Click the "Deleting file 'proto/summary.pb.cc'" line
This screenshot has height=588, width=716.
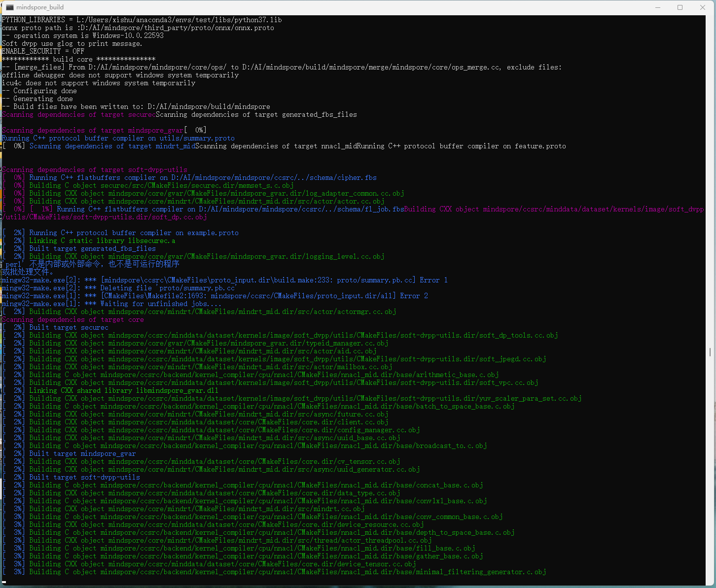click(x=119, y=288)
